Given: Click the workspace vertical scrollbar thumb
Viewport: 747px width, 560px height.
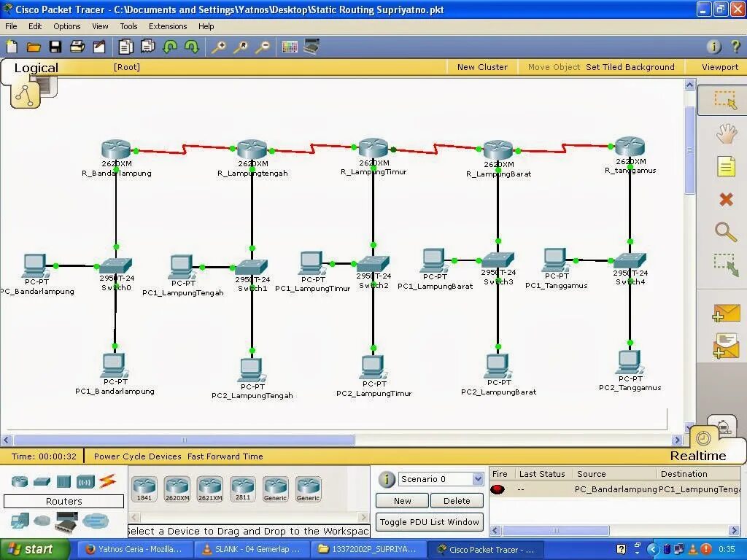Looking at the screenshot, I should coord(689,150).
